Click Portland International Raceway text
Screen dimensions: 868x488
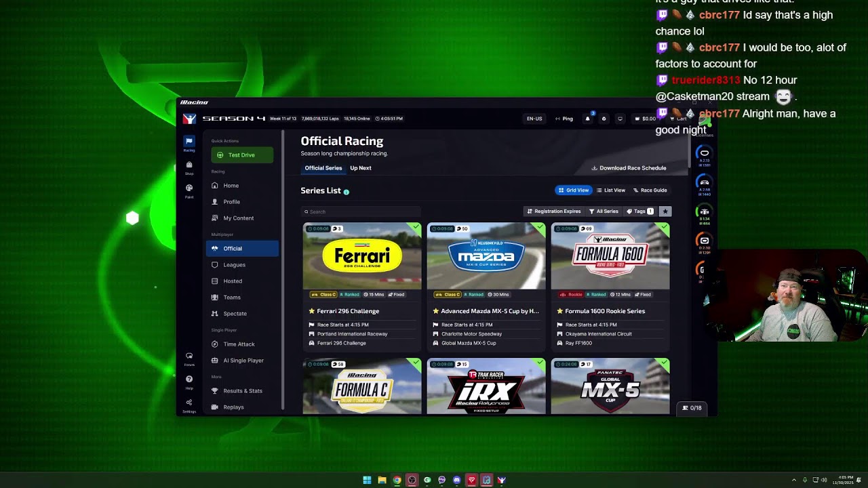tap(352, 334)
